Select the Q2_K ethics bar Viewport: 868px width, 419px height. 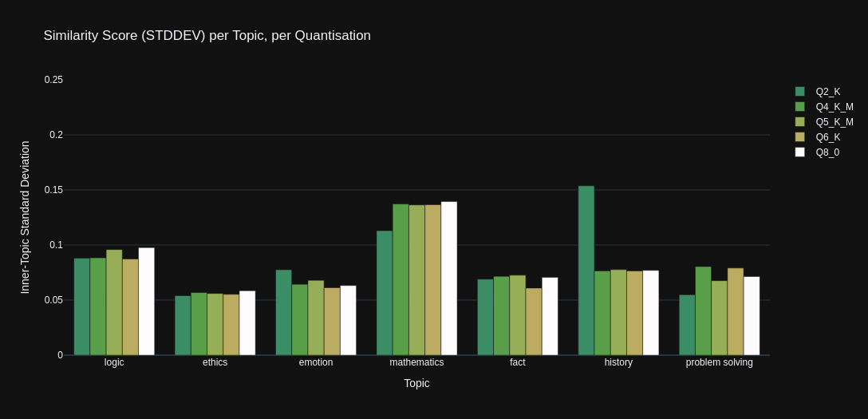[183, 326]
